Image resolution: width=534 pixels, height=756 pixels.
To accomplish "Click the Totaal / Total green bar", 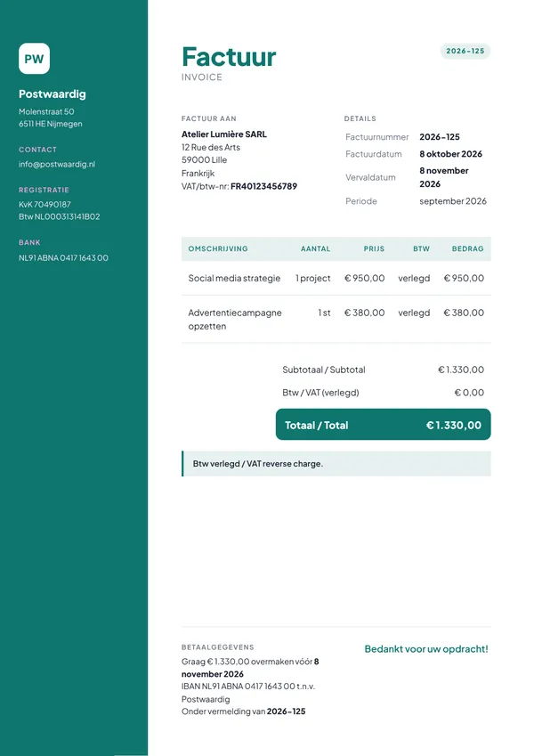I will tap(384, 425).
